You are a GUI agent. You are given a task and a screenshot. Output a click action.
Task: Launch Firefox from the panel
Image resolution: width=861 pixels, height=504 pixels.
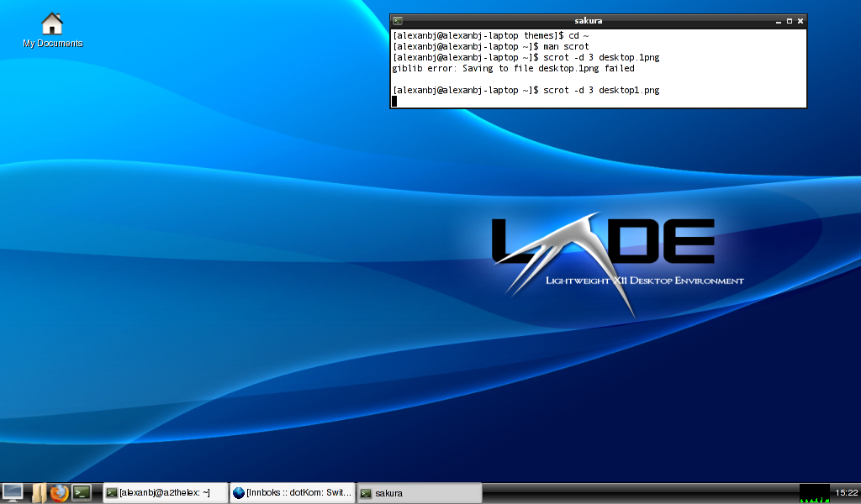60,492
